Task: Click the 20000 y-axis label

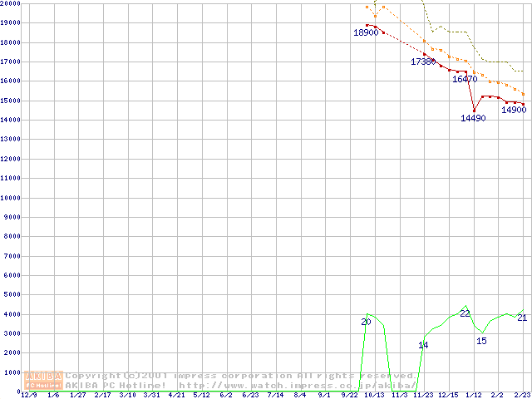Action: point(10,4)
